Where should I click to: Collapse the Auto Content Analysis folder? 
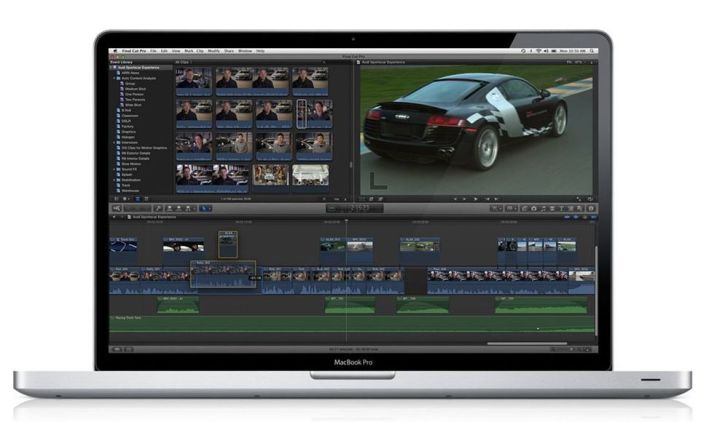[114, 78]
